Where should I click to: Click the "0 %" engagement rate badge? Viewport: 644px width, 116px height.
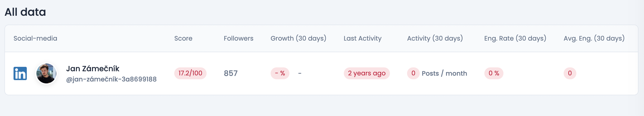[x=493, y=73]
